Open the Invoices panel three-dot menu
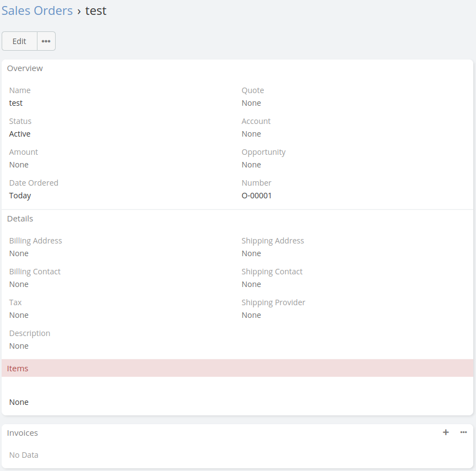The height and width of the screenshot is (471, 476). pyautogui.click(x=463, y=432)
